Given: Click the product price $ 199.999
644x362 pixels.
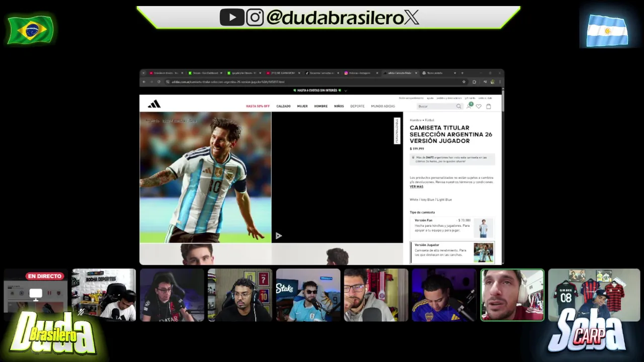Looking at the screenshot, I should (x=417, y=149).
